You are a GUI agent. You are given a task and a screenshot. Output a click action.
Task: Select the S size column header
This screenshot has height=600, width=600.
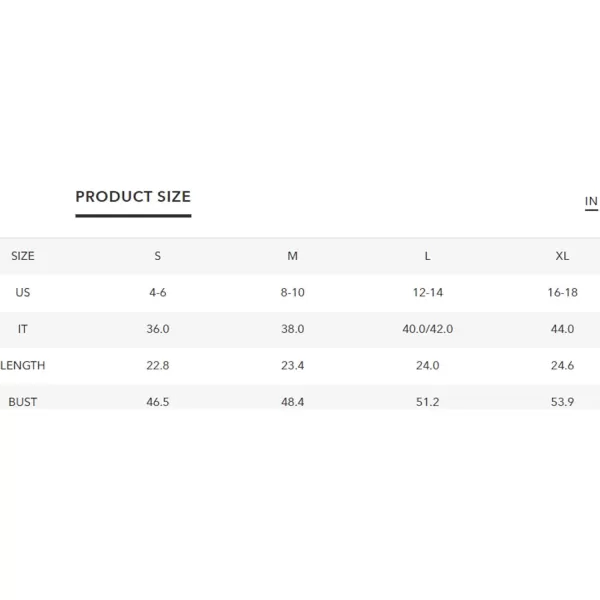[158, 256]
